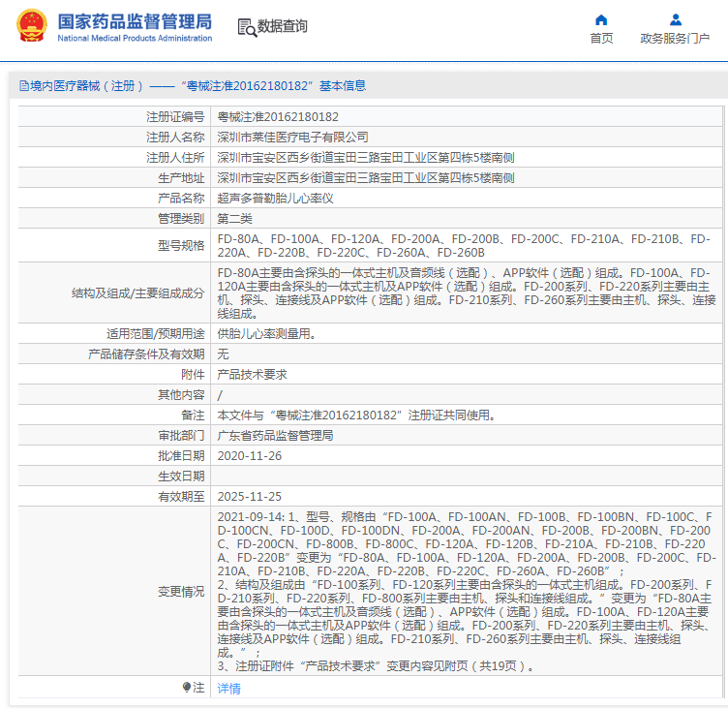The width and height of the screenshot is (728, 708).
Task: Click approval date 2020-11-26
Action: coord(250,456)
